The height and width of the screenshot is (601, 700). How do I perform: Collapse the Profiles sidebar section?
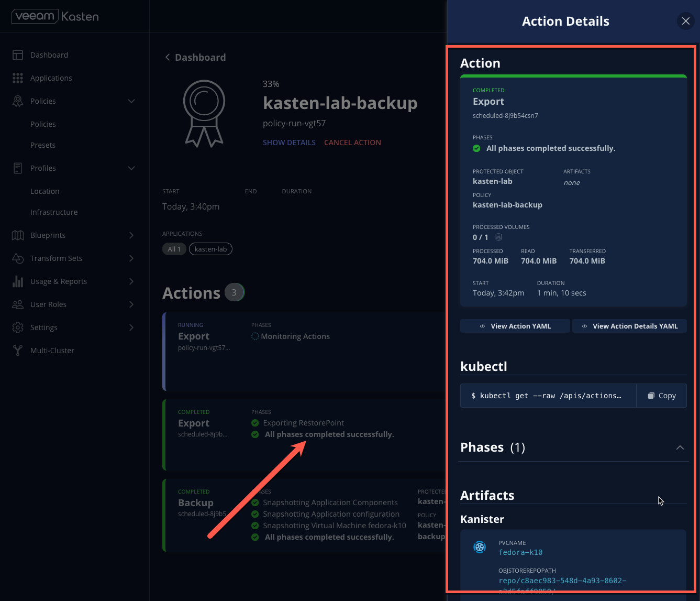[131, 168]
